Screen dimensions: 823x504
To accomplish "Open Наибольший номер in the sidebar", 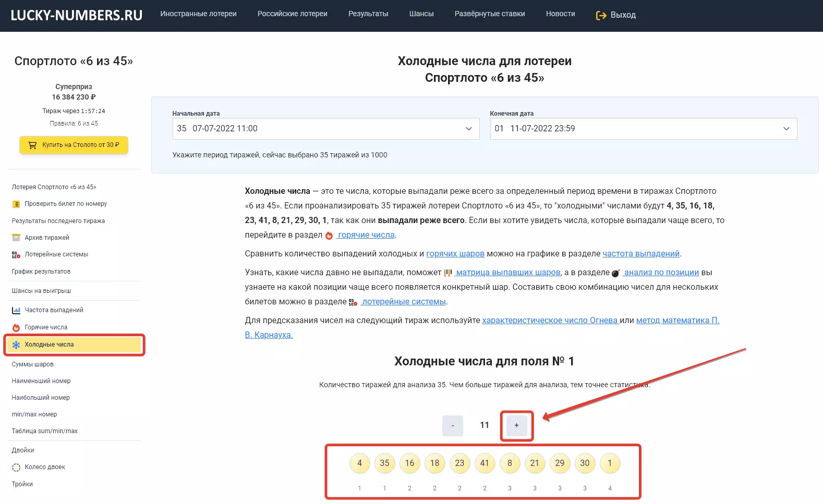I will [x=41, y=398].
